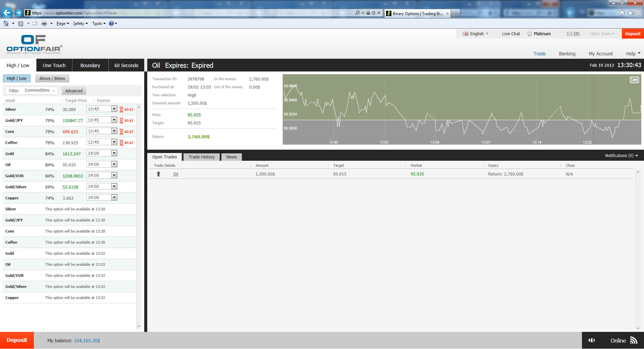Expand the Gold expiry time dropdown
This screenshot has height=349, width=644.
114,153
